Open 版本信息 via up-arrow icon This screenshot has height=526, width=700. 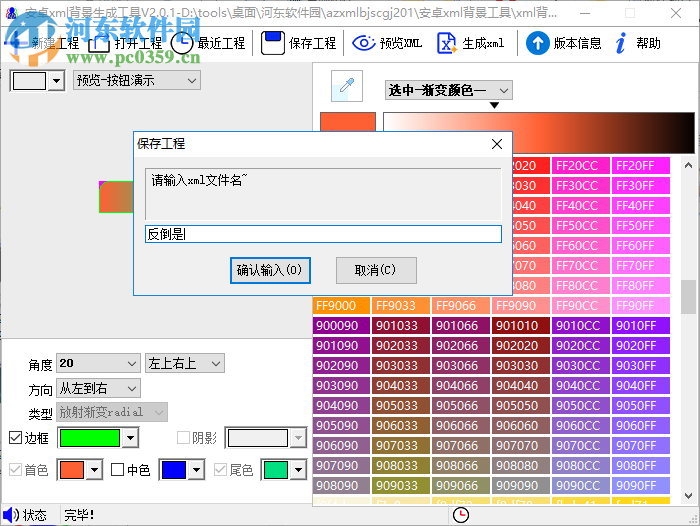pyautogui.click(x=538, y=43)
